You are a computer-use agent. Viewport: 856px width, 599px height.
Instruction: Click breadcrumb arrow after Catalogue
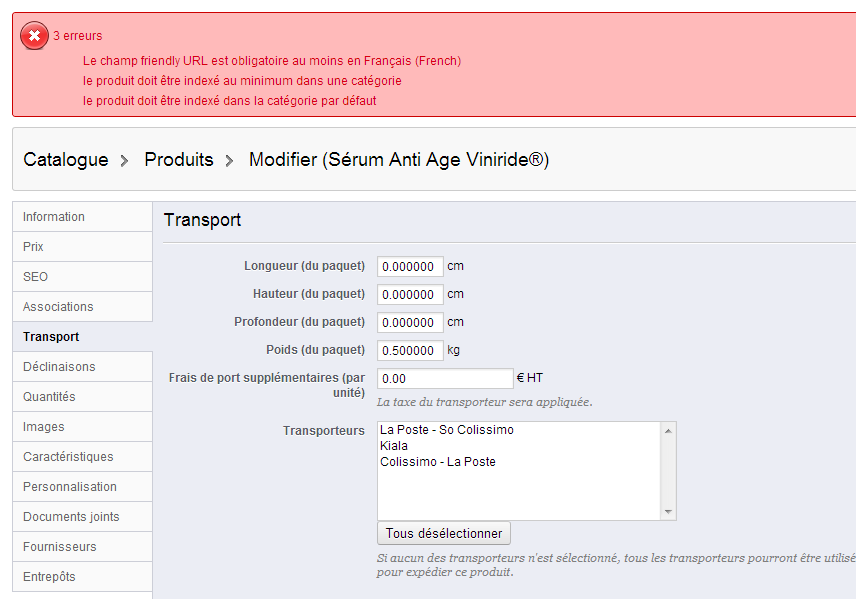tap(124, 161)
